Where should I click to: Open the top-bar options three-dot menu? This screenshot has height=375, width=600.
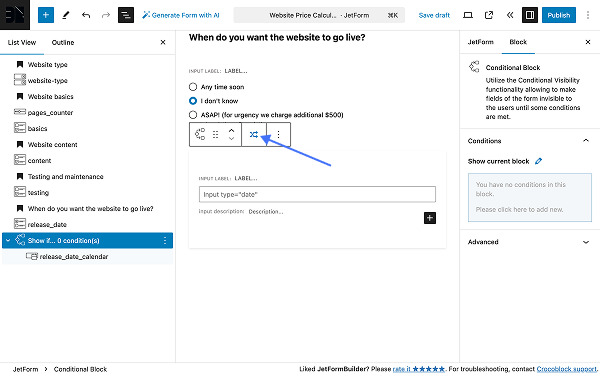(x=588, y=15)
